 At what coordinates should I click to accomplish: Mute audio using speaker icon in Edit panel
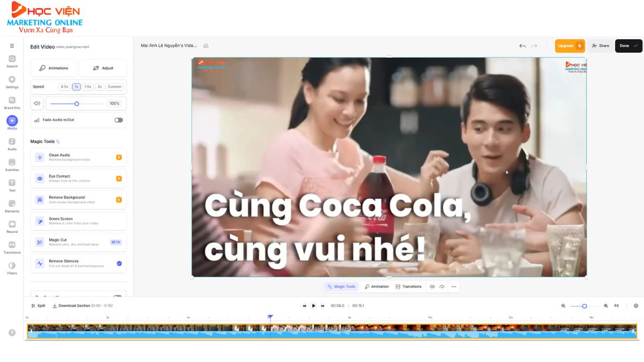tap(37, 104)
